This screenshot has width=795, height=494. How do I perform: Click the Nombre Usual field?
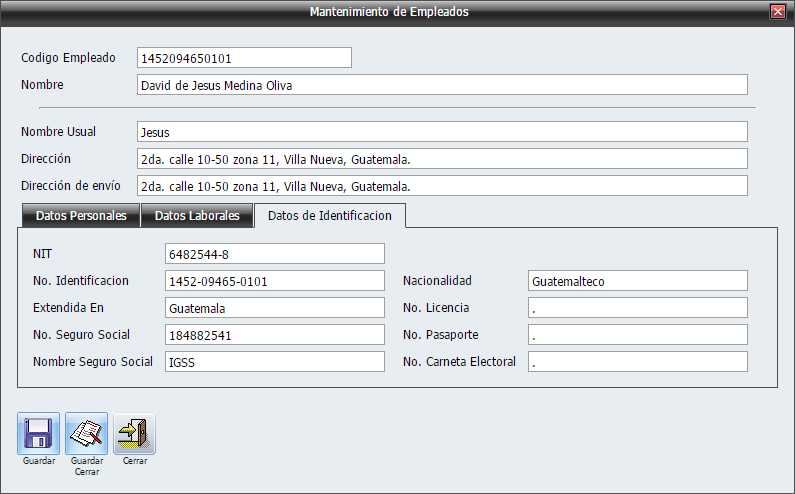[442, 132]
